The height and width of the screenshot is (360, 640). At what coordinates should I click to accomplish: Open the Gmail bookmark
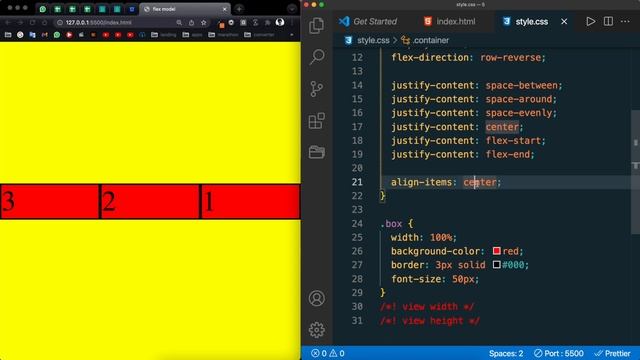click(44, 35)
